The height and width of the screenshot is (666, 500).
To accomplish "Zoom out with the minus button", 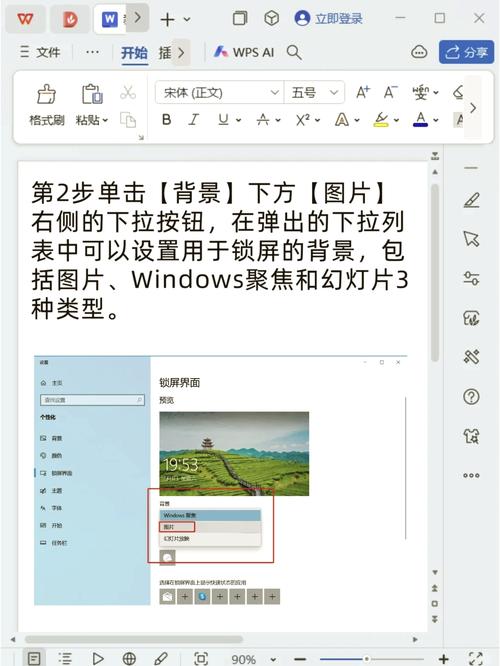I will (300, 659).
